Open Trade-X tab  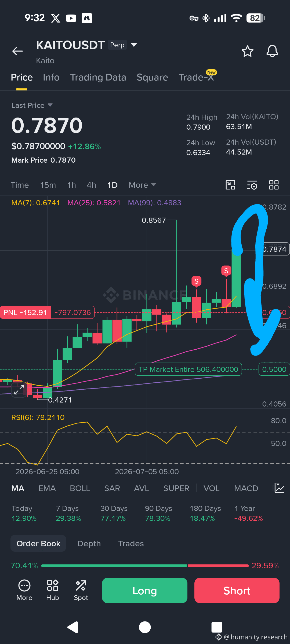click(196, 78)
